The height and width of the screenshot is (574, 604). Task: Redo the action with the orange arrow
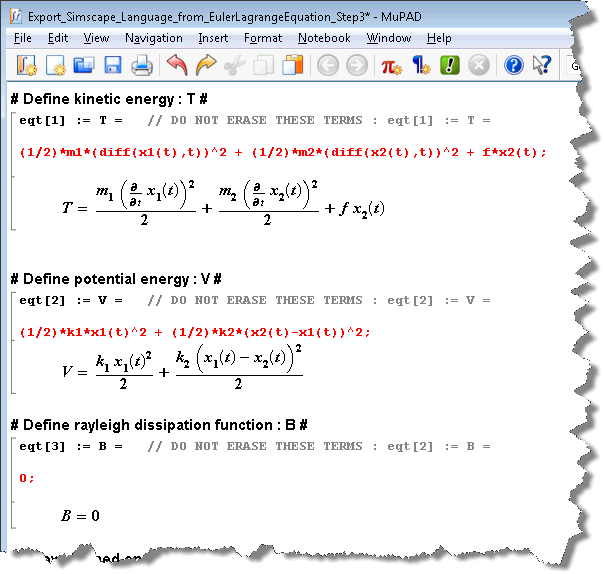click(206, 66)
